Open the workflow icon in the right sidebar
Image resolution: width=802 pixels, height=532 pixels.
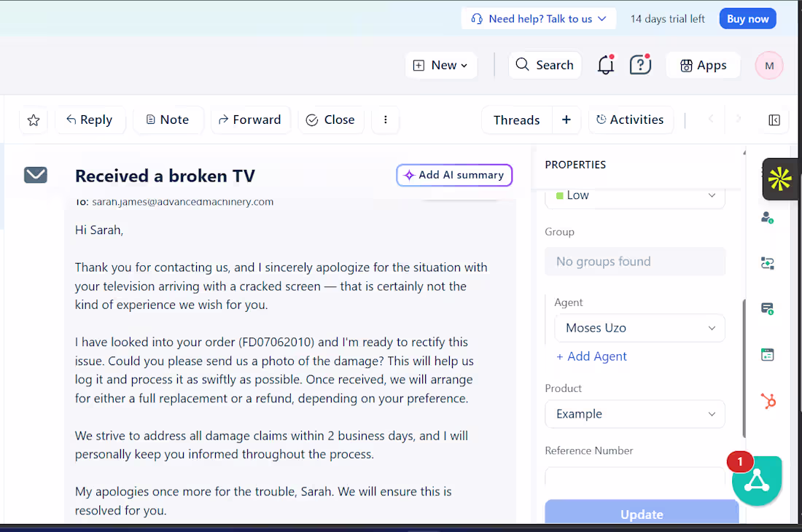pos(767,263)
